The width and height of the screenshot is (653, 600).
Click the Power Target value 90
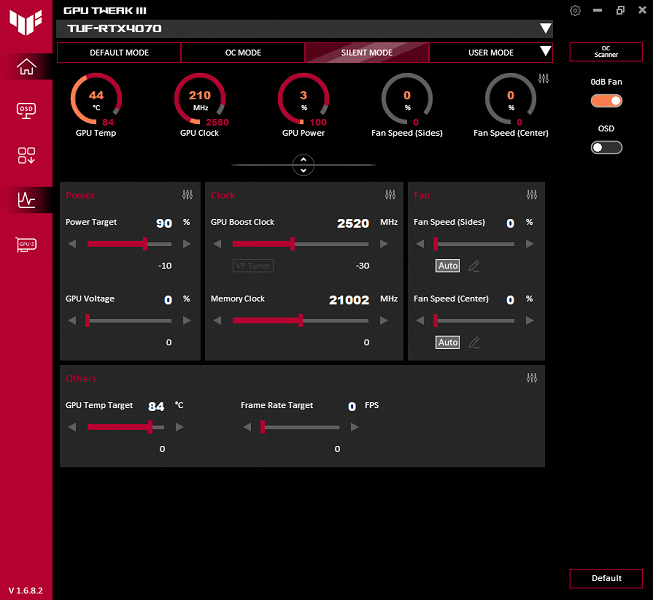[164, 223]
